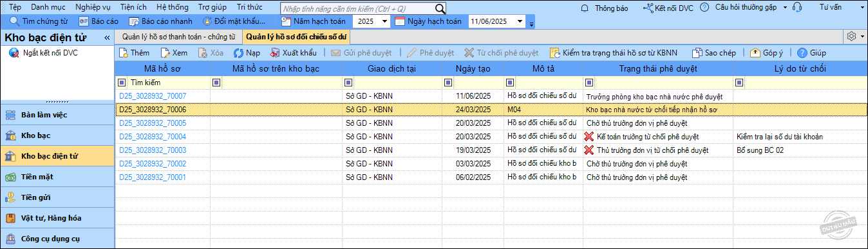Viewport: 868px width, 249px height.
Task: Open Câu hỏi thường gặp dropdown arrow
Action: pos(785,8)
